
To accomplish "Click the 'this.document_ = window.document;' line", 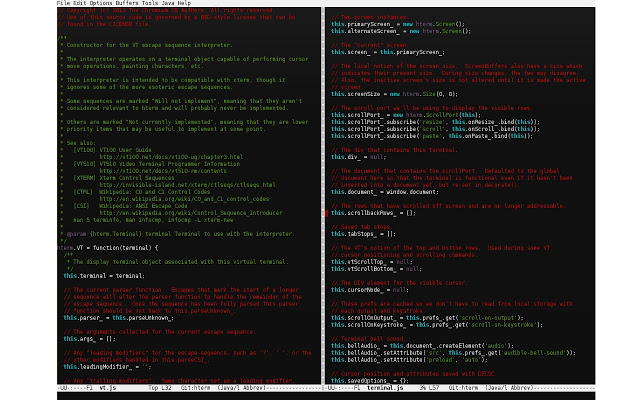I will pos(385,192).
